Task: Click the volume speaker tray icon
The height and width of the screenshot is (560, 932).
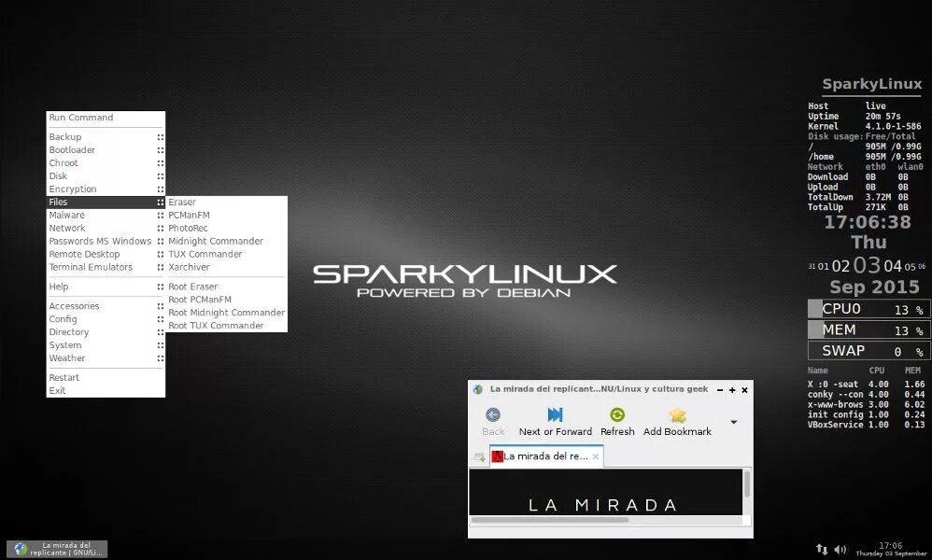Action: [840, 550]
